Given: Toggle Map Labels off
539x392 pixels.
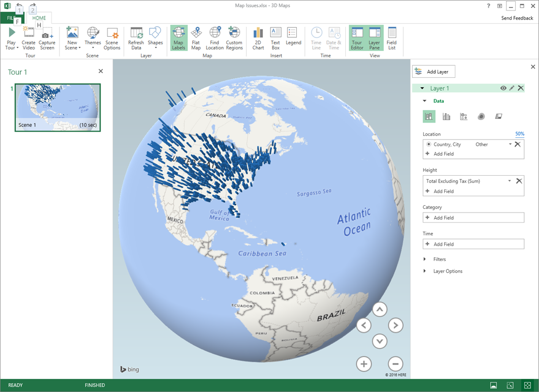Looking at the screenshot, I should click(x=178, y=38).
